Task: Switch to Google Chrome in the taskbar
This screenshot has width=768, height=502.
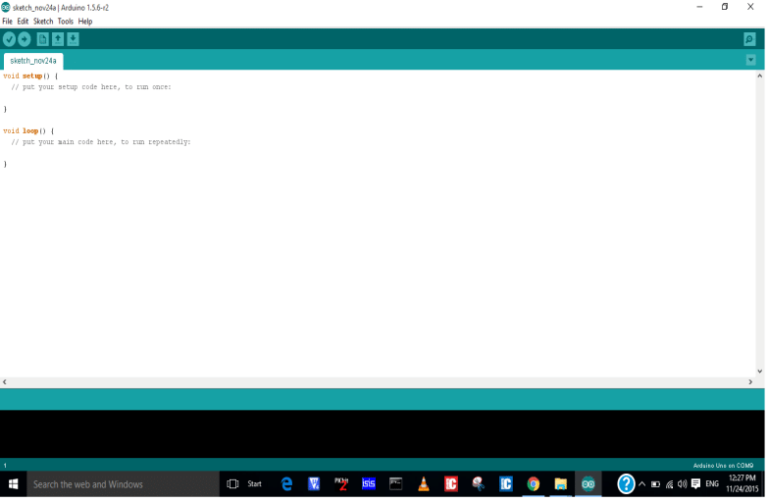Action: click(533, 484)
